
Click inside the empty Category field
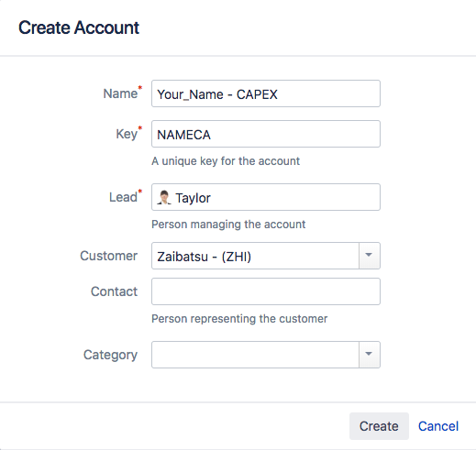[x=255, y=355]
